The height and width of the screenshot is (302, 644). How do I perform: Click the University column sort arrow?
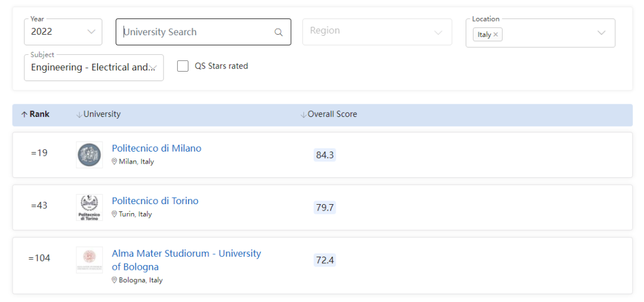tap(79, 115)
